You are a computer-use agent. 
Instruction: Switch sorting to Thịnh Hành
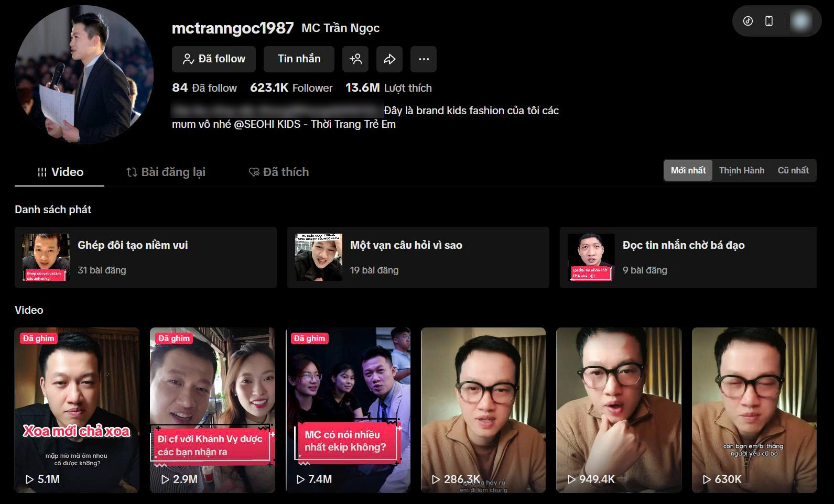[741, 171]
